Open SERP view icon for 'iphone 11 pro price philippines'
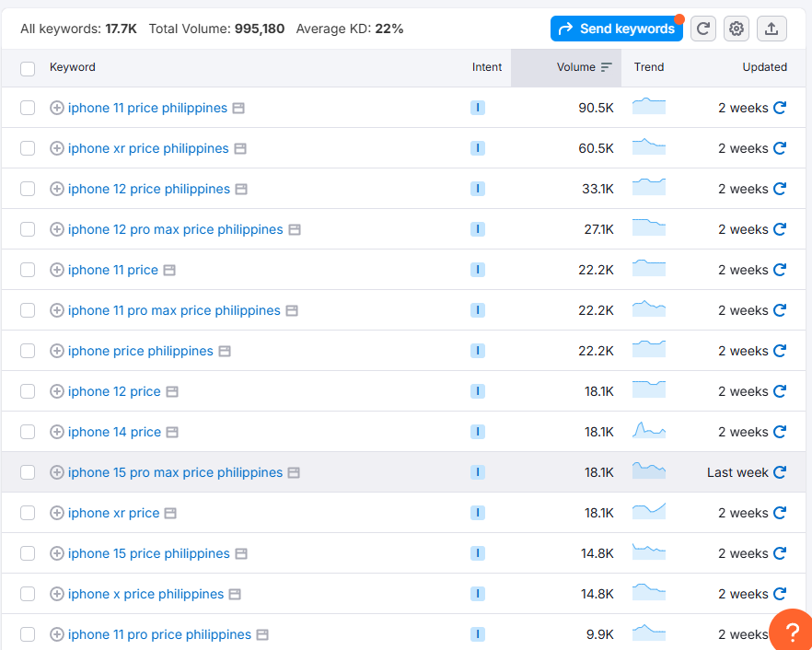This screenshot has height=650, width=812. point(262,635)
